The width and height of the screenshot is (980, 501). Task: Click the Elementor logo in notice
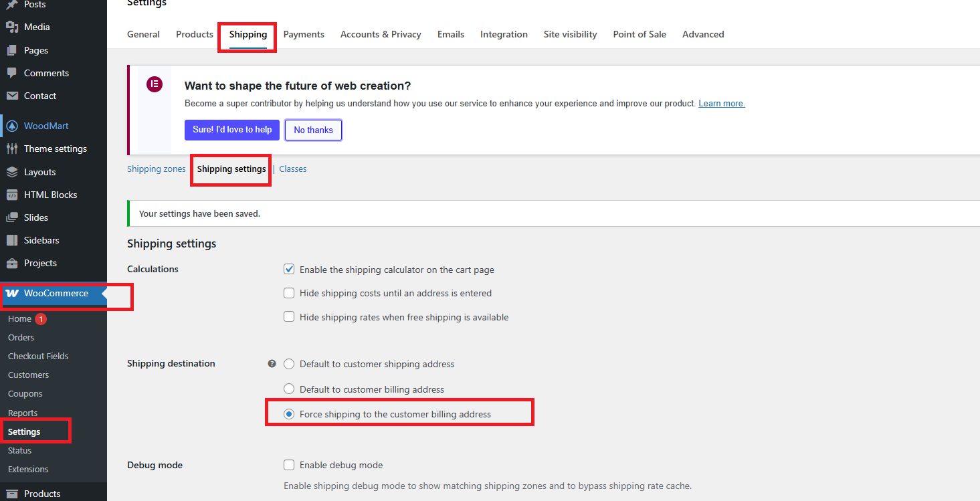coord(155,84)
